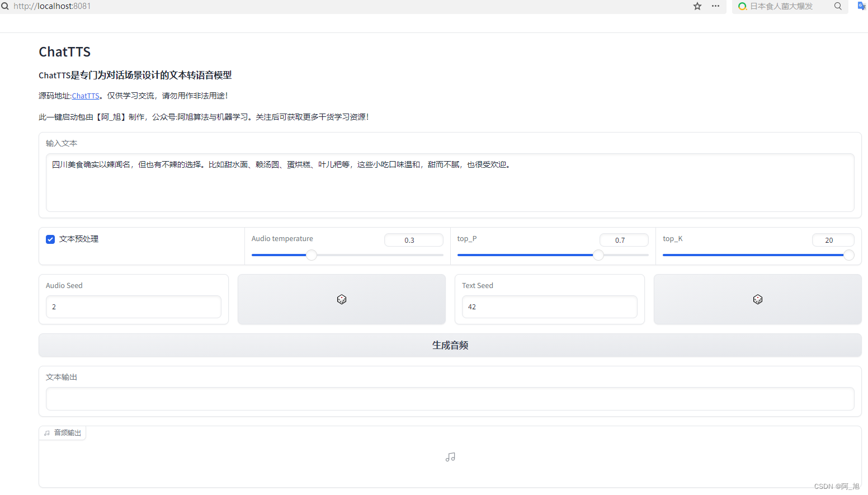Click the dice icon next to Audio Seed
Image resolution: width=868 pixels, height=495 pixels.
click(x=341, y=299)
